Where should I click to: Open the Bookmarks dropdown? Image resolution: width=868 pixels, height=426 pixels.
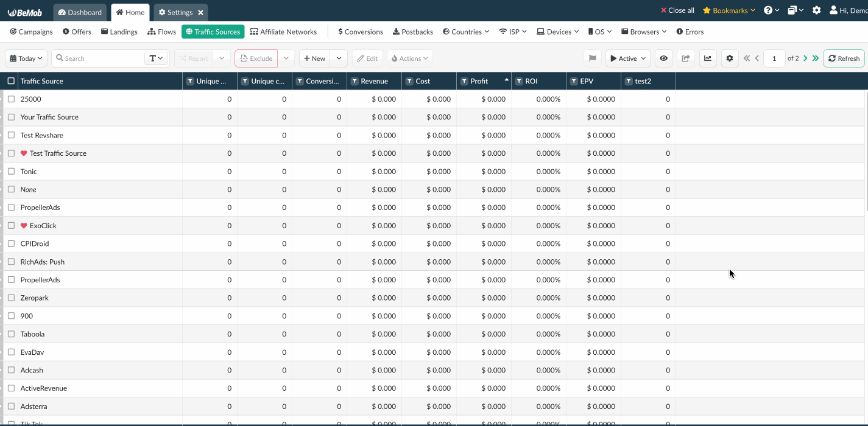coord(729,10)
